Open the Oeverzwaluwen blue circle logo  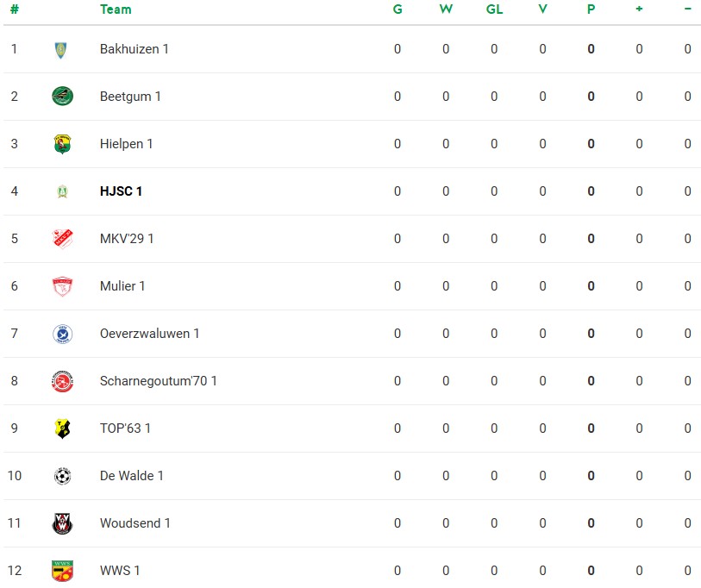[63, 334]
